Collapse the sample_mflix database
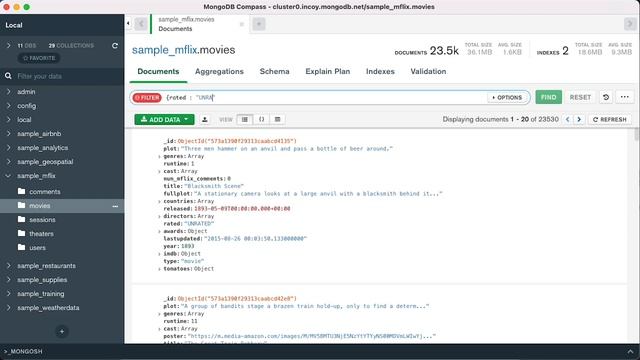Image resolution: width=640 pixels, height=360 pixels. [x=9, y=176]
